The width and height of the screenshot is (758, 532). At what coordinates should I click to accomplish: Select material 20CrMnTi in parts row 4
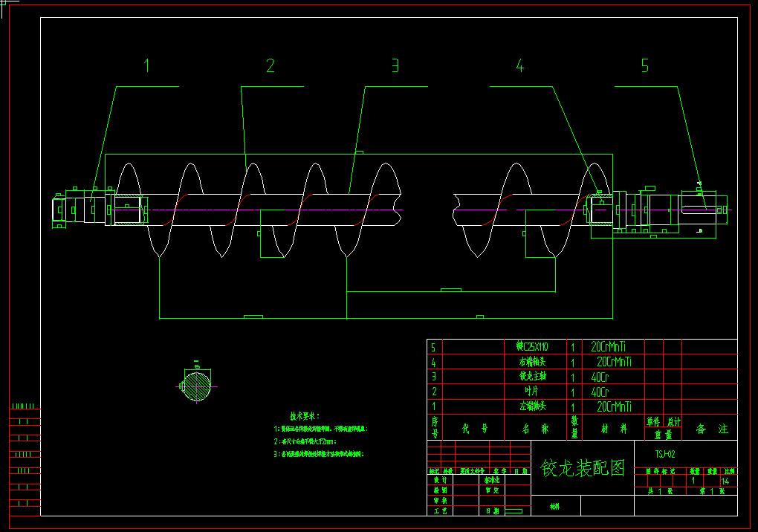coord(614,361)
